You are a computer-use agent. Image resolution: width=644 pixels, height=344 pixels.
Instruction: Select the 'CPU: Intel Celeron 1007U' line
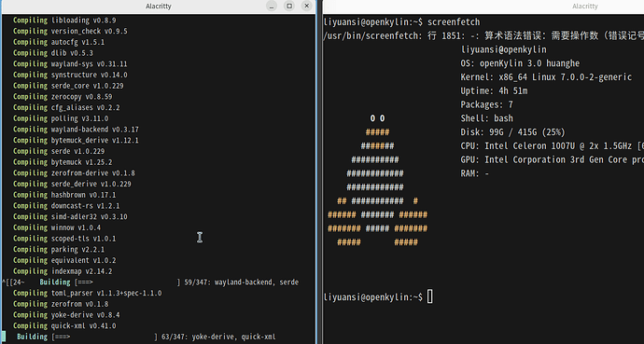tap(553, 146)
